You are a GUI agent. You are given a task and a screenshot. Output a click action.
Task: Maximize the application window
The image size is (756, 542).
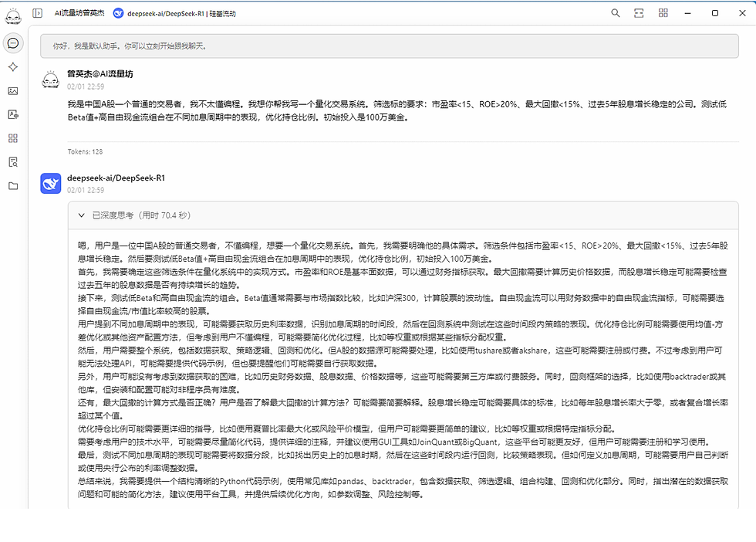pos(715,13)
